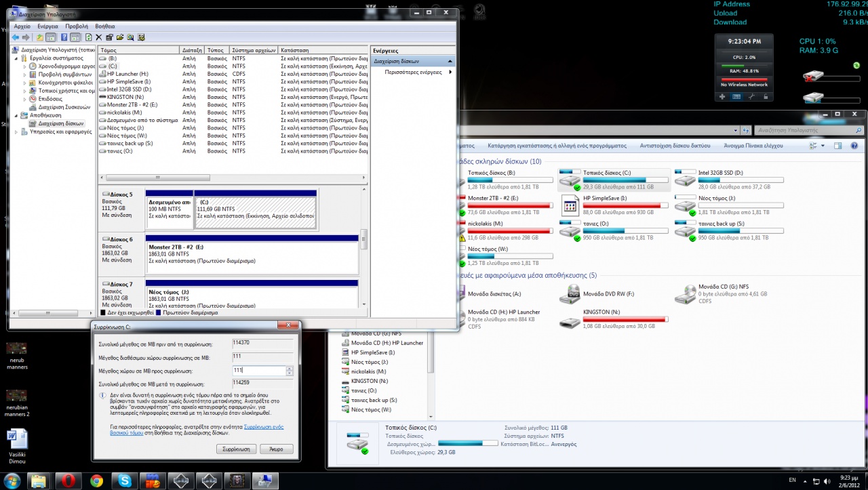
Task: Click the Τόμος column header
Action: pyautogui.click(x=139, y=50)
